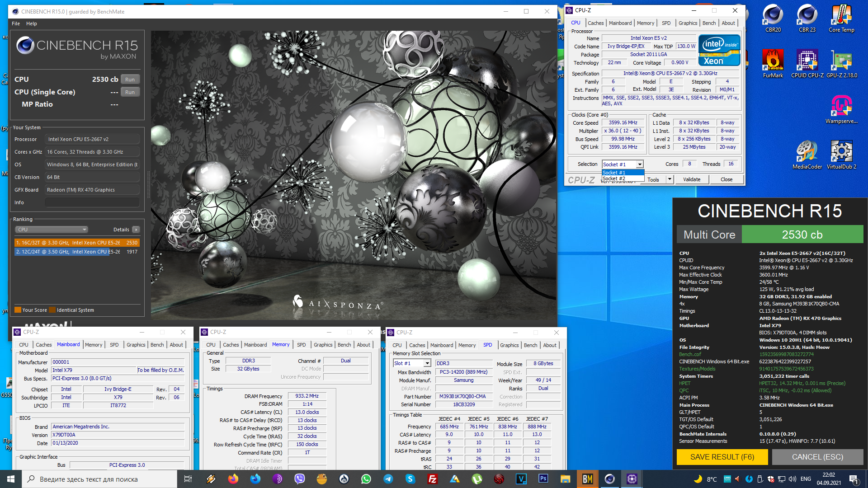Open the CBR 23 desktop shortcut

(x=807, y=18)
